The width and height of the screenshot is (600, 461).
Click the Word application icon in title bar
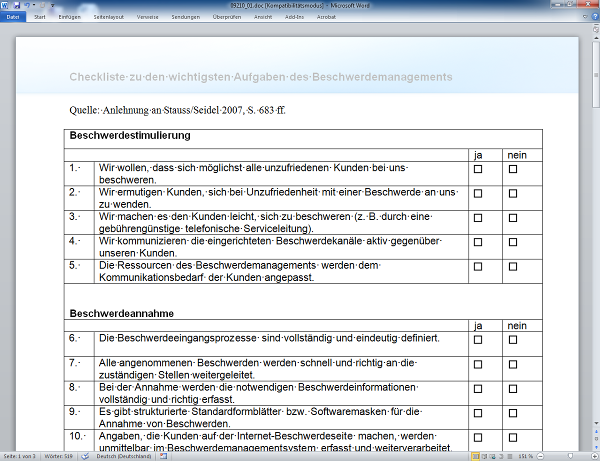5,5
